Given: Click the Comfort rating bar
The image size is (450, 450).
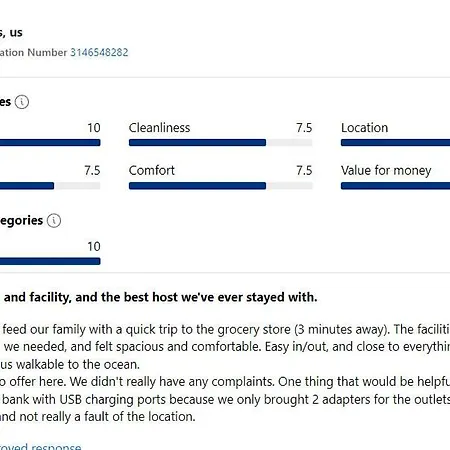Looking at the screenshot, I should pos(220,186).
